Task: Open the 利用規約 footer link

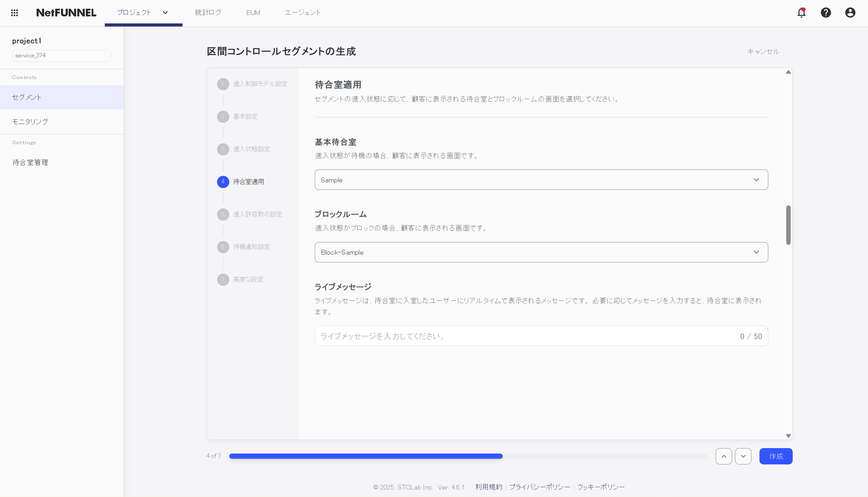Action: pos(488,487)
